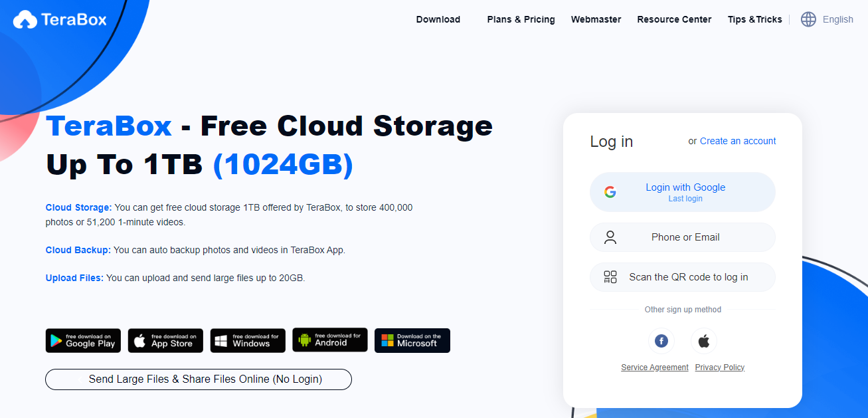
Task: Click the '(1024GB)' headline text
Action: 283,164
